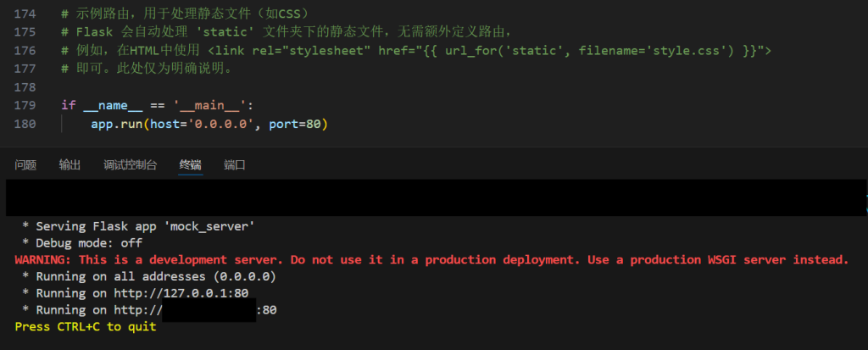Open the 端口 (Ports) panel tab

pyautogui.click(x=235, y=165)
